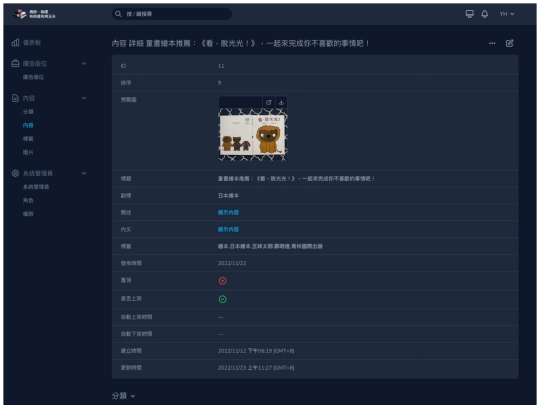Screen dimensions: 540x405
Task: Click the gear icon beside 系統管理員
Action: [15, 173]
